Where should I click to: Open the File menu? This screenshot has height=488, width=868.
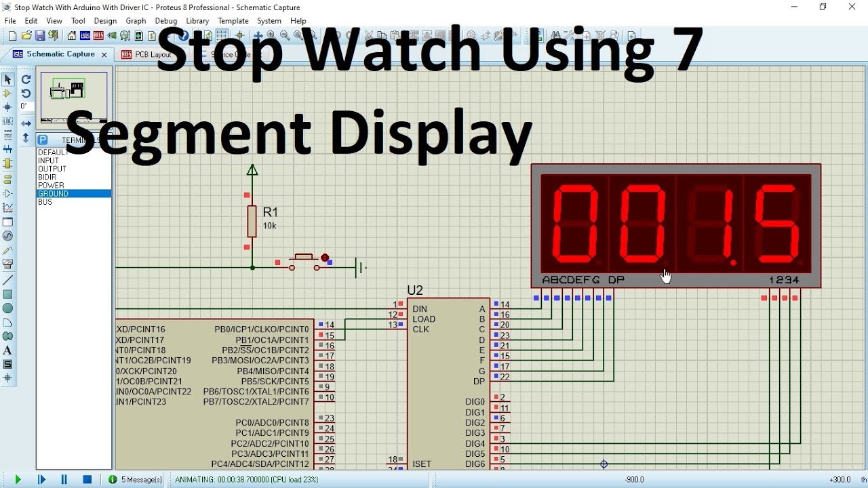(10, 21)
